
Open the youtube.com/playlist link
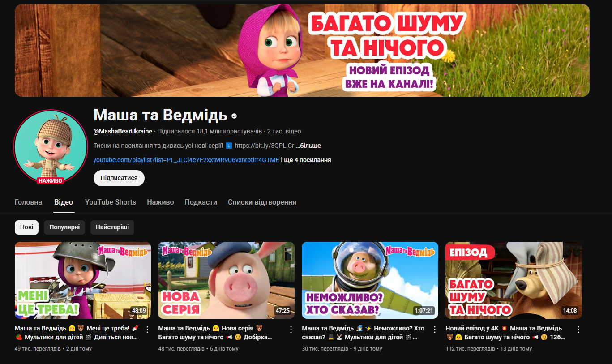tap(186, 160)
